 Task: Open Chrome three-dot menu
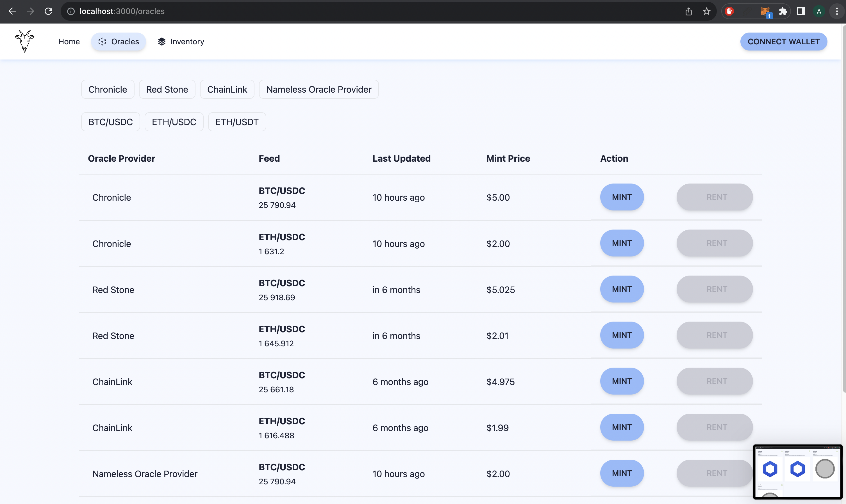[x=837, y=11]
